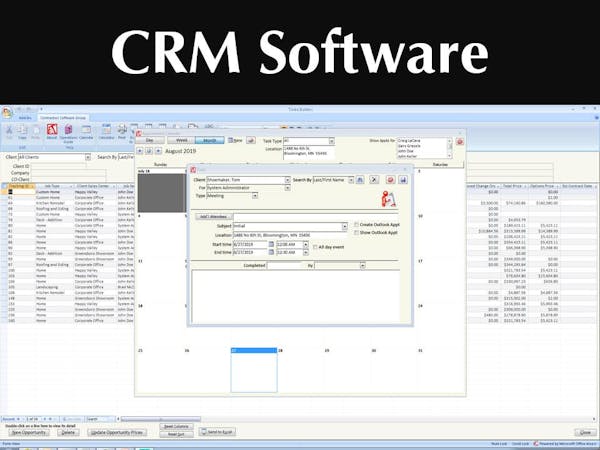This screenshot has height=450, width=600.
Task: Select Craig LaCava in Show Appts list
Action: [x=409, y=141]
